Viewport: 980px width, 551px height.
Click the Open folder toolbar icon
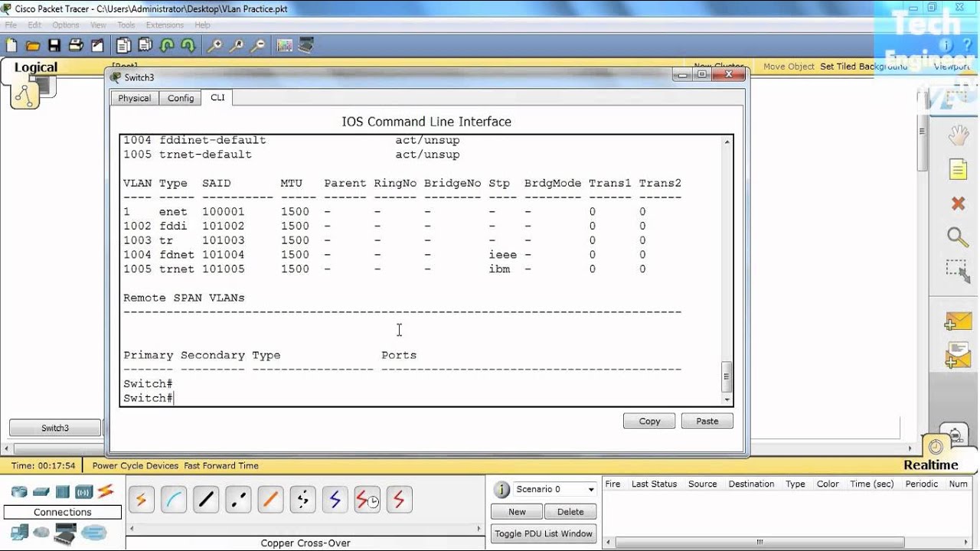click(x=33, y=46)
